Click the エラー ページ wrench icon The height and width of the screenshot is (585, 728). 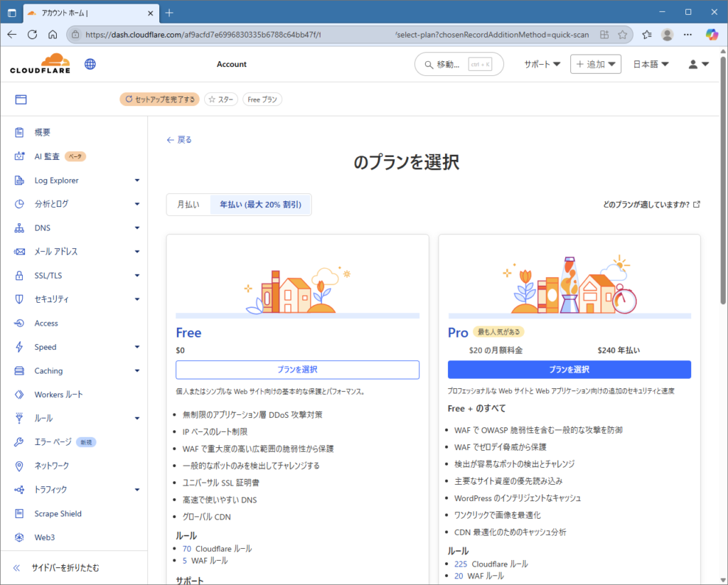(19, 442)
